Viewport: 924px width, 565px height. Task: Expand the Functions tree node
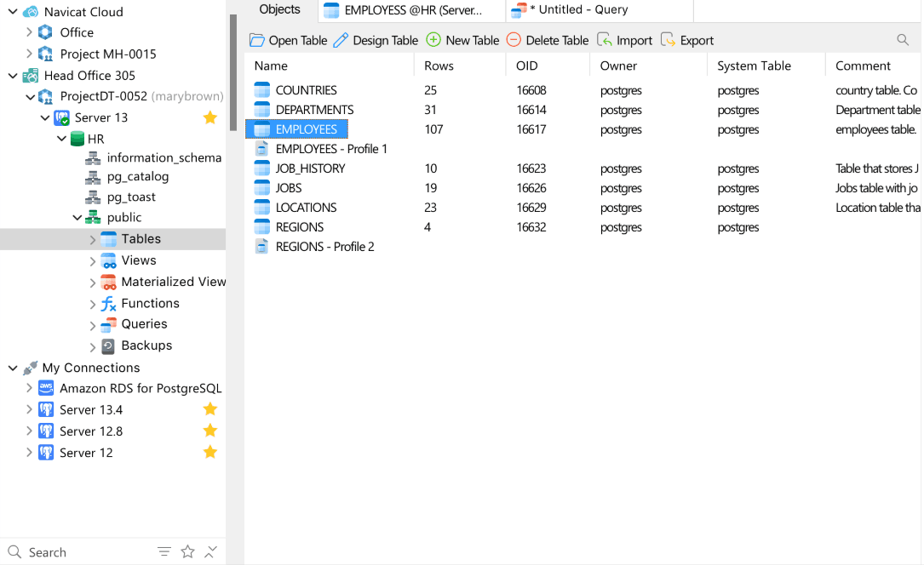[93, 304]
